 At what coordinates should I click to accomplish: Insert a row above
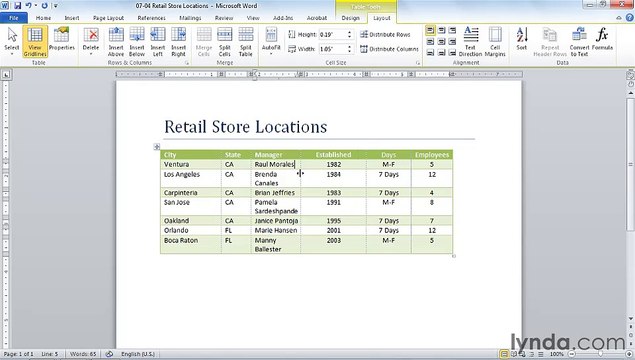click(116, 42)
